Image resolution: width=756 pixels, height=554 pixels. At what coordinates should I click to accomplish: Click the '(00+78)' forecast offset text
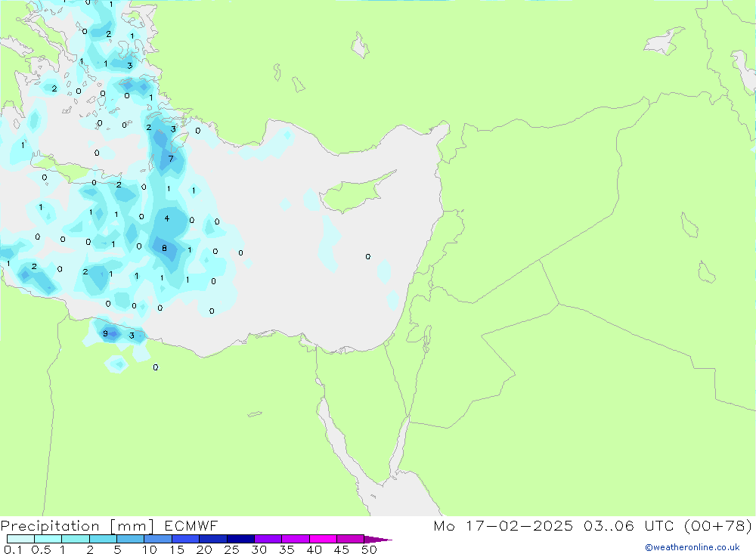[x=718, y=525]
